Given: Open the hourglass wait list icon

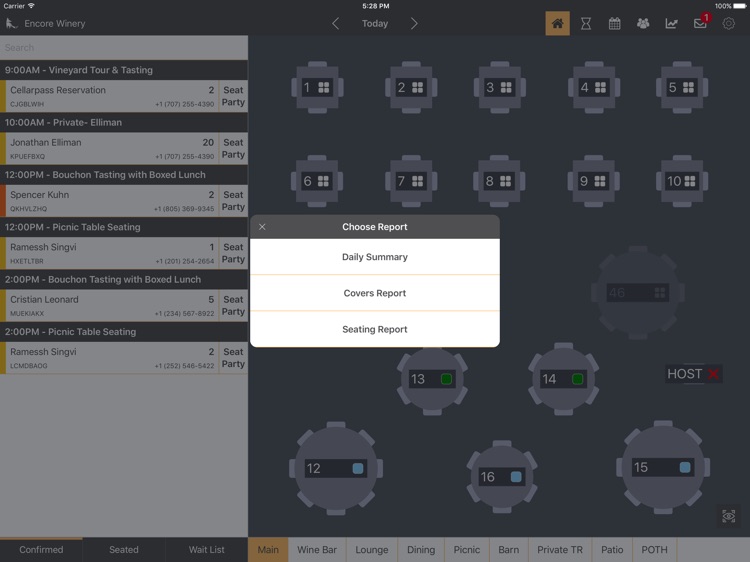Looking at the screenshot, I should point(585,23).
